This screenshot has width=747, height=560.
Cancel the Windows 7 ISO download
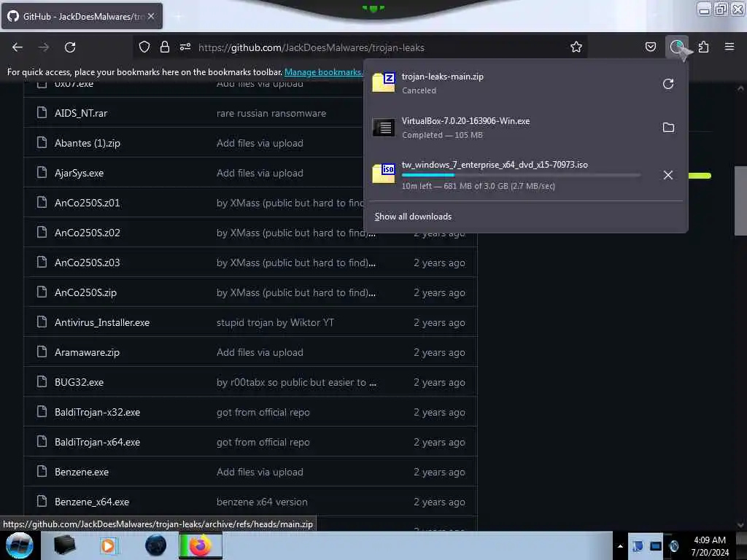tap(668, 175)
